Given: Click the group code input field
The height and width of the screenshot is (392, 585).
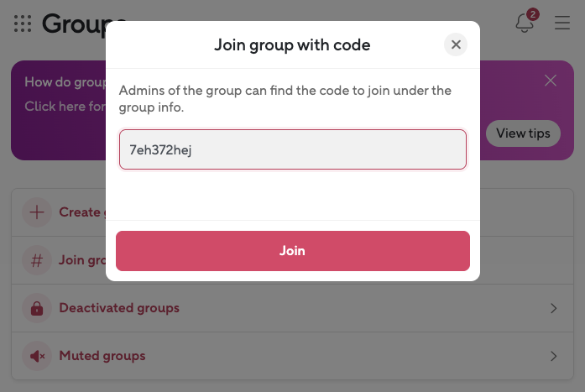Looking at the screenshot, I should point(292,149).
